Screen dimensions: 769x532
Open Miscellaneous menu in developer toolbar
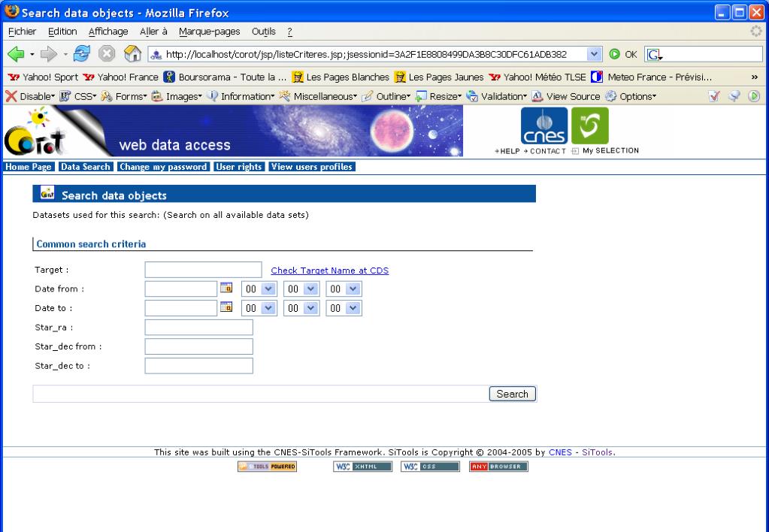[318, 96]
